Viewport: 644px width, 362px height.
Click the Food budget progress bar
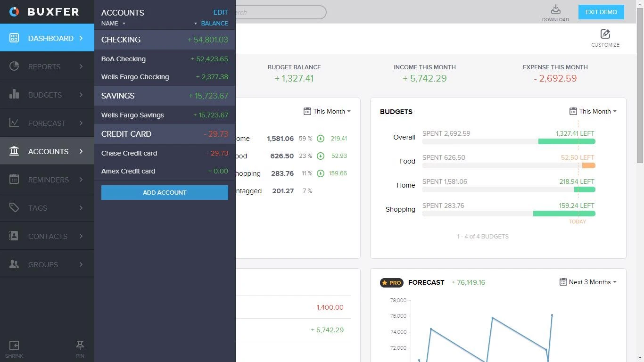(508, 165)
